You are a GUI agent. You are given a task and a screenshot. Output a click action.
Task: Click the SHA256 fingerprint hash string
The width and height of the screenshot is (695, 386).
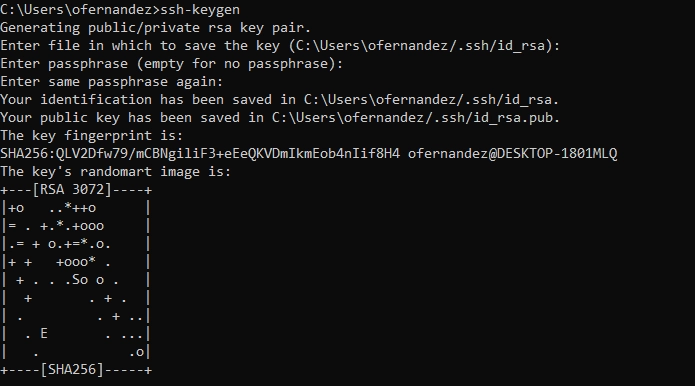coord(200,154)
